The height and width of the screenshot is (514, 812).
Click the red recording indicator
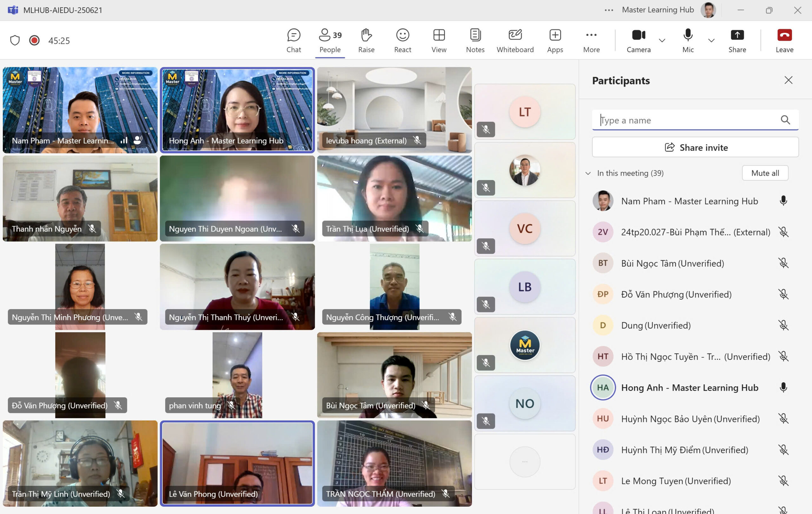pyautogui.click(x=34, y=41)
